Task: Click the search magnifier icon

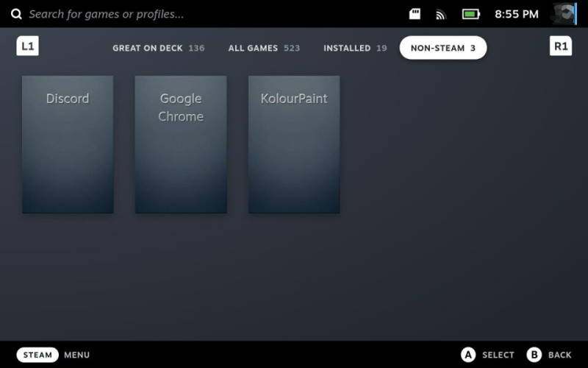Action: click(16, 14)
